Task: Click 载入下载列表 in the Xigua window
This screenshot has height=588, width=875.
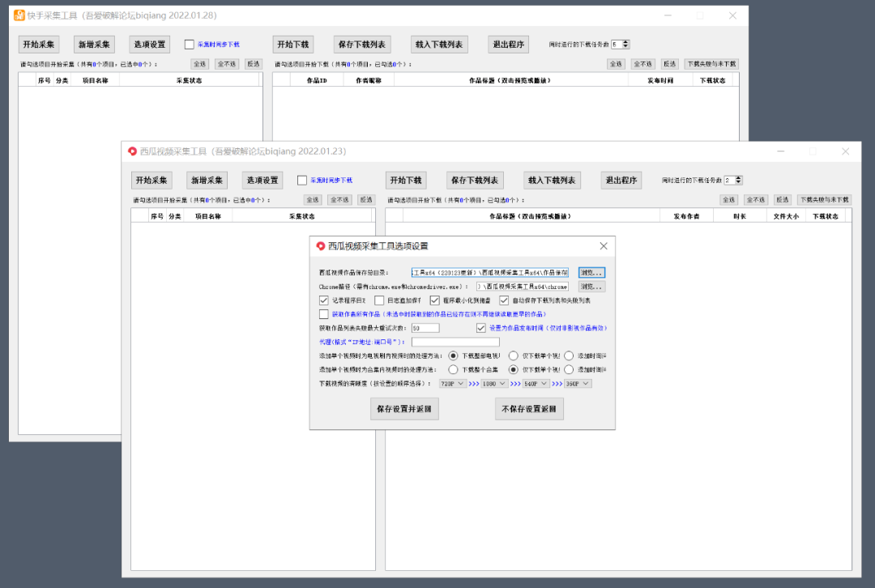Action: [x=552, y=180]
